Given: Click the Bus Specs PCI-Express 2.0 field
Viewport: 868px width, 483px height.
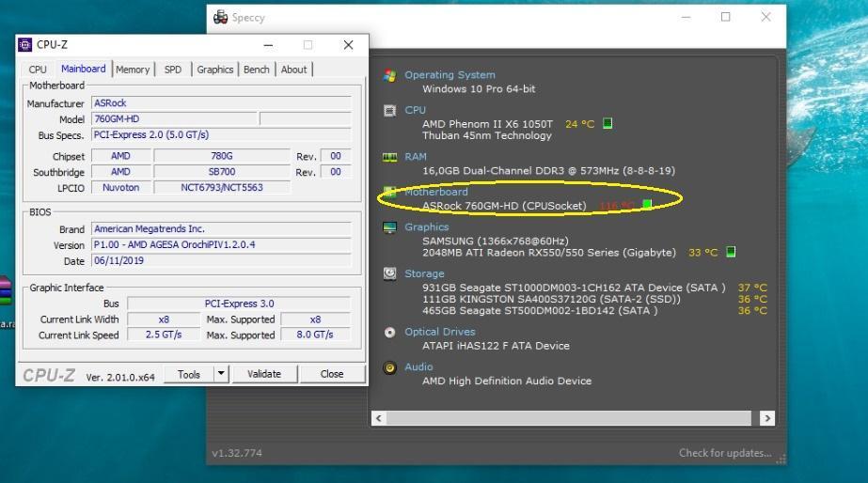Looking at the screenshot, I should pos(221,135).
